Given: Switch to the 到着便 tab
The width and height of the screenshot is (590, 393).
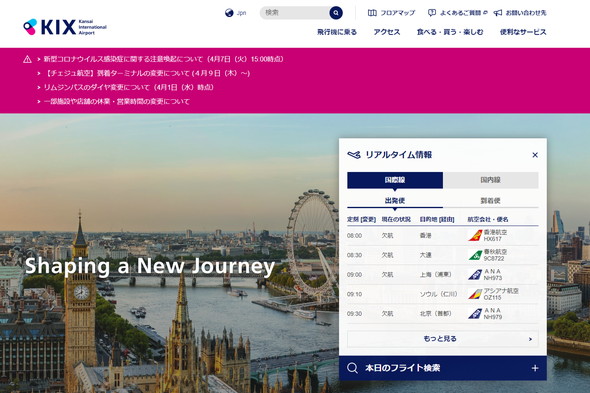Looking at the screenshot, I should 491,201.
